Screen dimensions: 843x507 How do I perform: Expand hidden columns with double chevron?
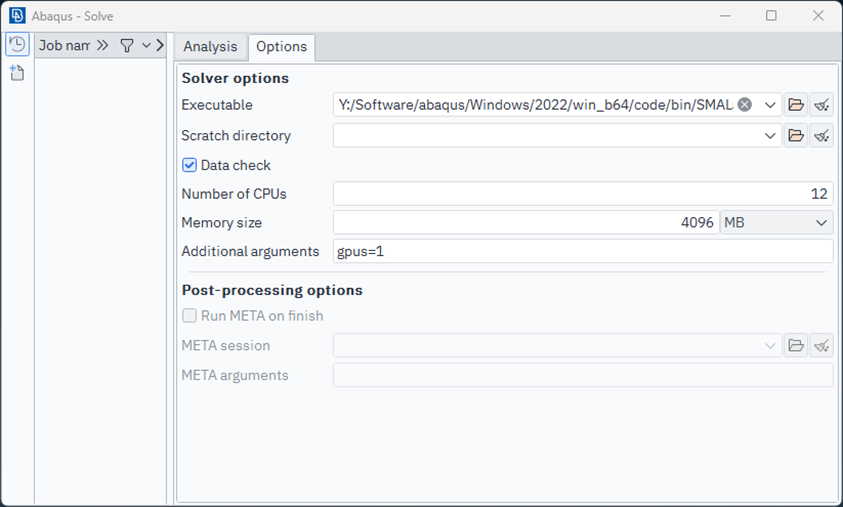click(x=102, y=46)
